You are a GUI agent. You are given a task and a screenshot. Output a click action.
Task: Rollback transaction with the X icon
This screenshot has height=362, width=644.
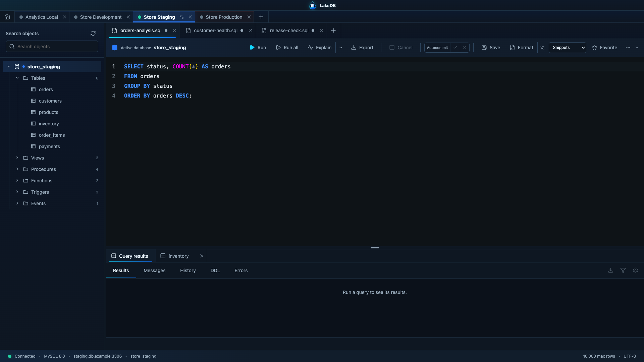465,48
